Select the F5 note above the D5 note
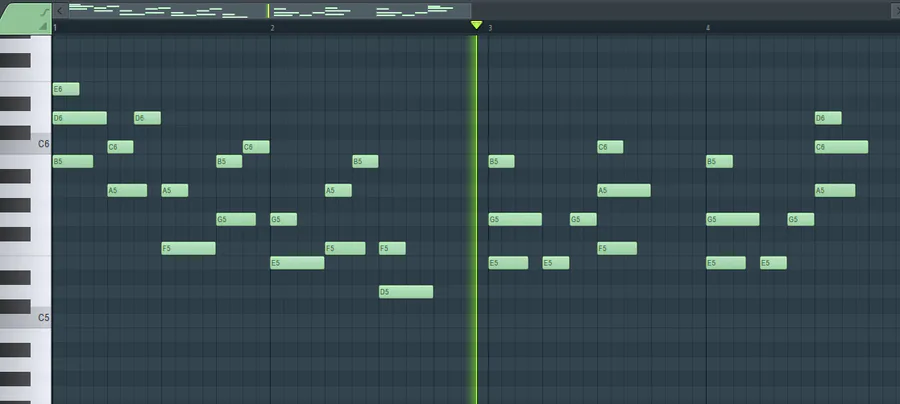Image resolution: width=900 pixels, height=404 pixels. 392,248
